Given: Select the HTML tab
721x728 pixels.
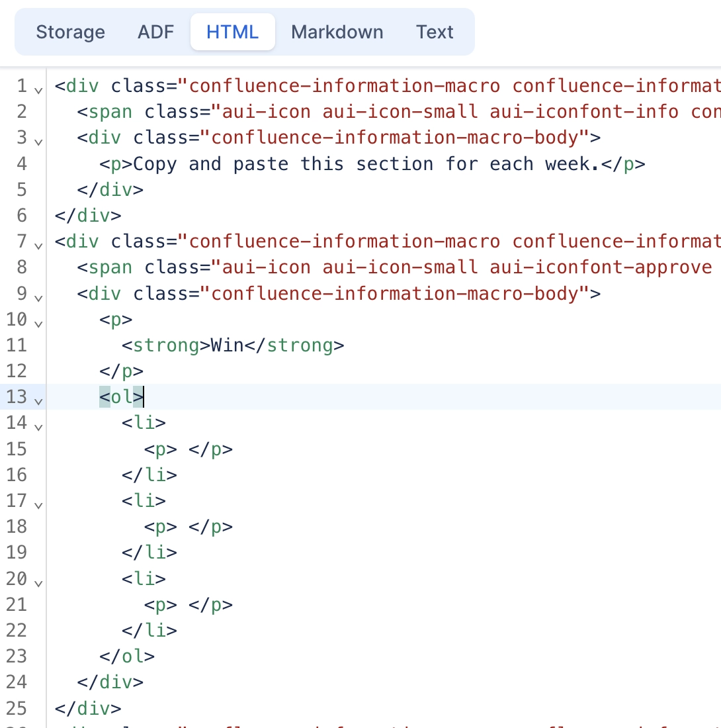Looking at the screenshot, I should (232, 30).
